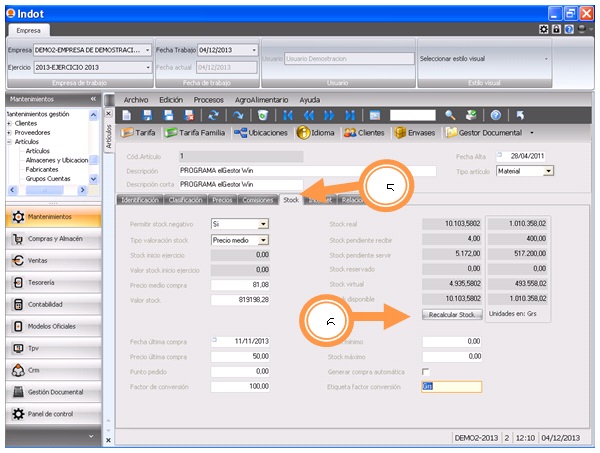This screenshot has height=453, width=600.
Task: Open the Permitir stock negativo dropdown
Action: (264, 225)
